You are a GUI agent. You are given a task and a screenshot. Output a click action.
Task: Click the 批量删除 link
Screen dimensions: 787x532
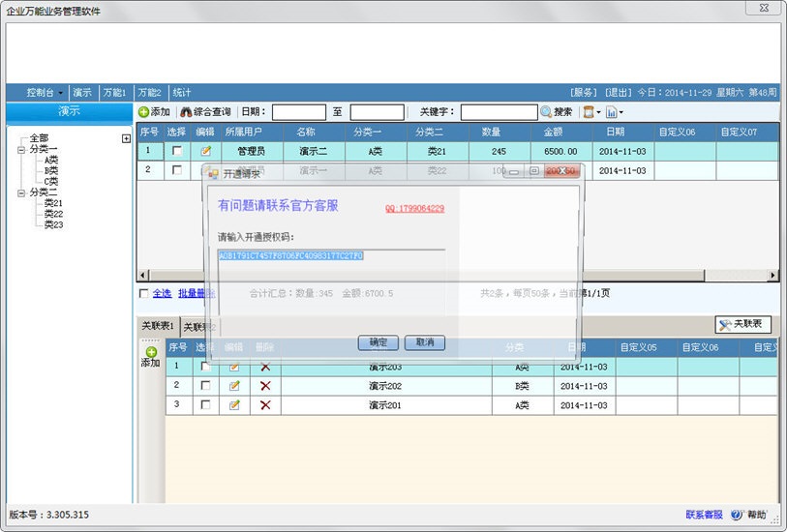(x=197, y=293)
